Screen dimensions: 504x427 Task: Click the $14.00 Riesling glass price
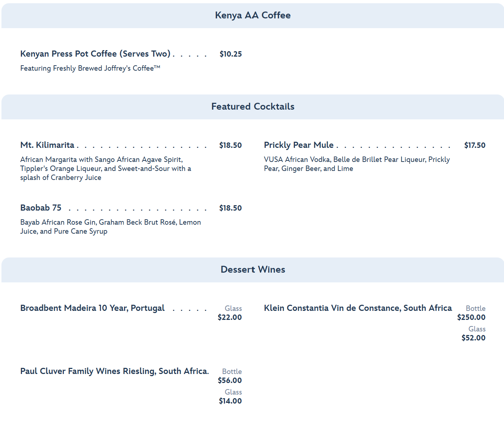(230, 401)
